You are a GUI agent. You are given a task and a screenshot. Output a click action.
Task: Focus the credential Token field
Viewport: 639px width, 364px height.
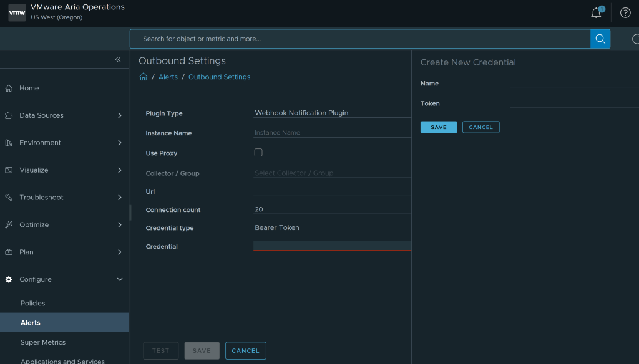coord(574,103)
